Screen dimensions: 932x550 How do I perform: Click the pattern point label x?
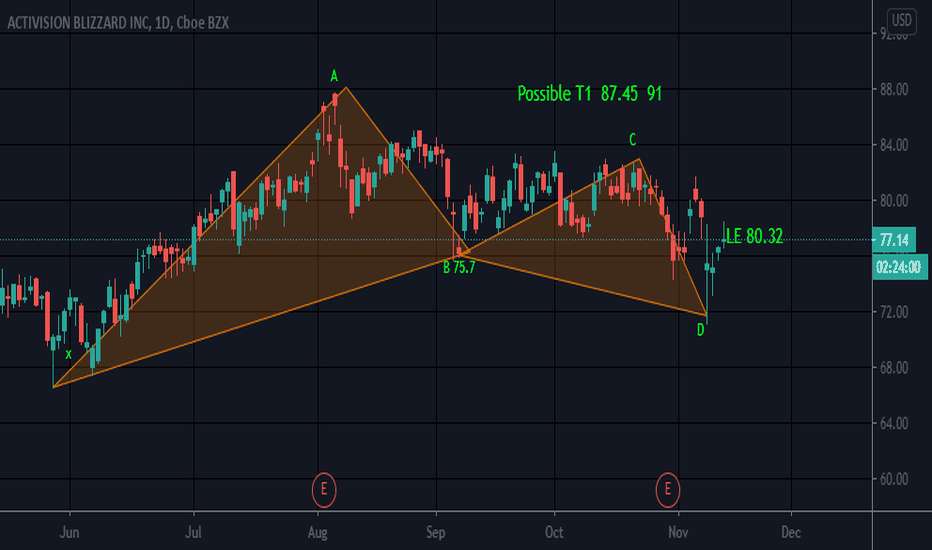click(68, 355)
